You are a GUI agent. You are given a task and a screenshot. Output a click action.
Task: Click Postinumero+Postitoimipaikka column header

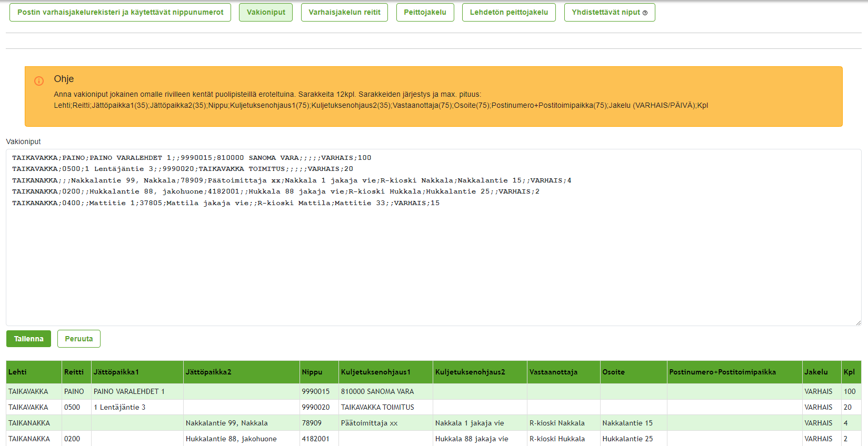click(x=735, y=372)
